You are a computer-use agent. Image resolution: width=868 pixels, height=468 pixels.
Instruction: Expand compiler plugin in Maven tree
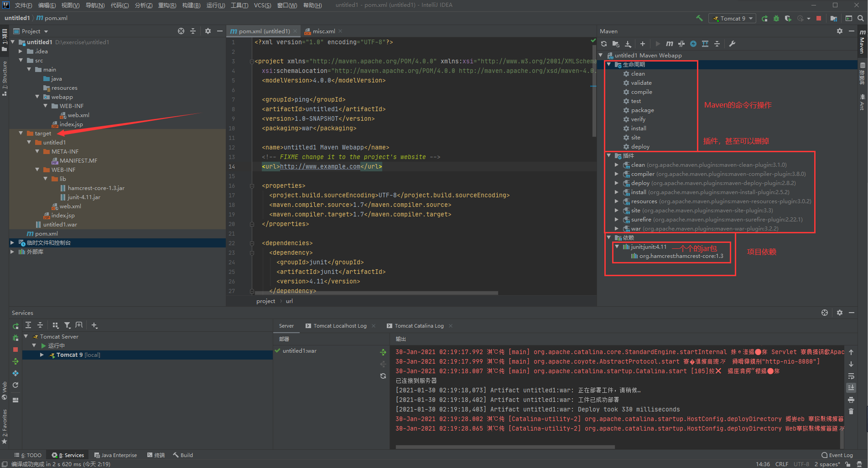(617, 174)
